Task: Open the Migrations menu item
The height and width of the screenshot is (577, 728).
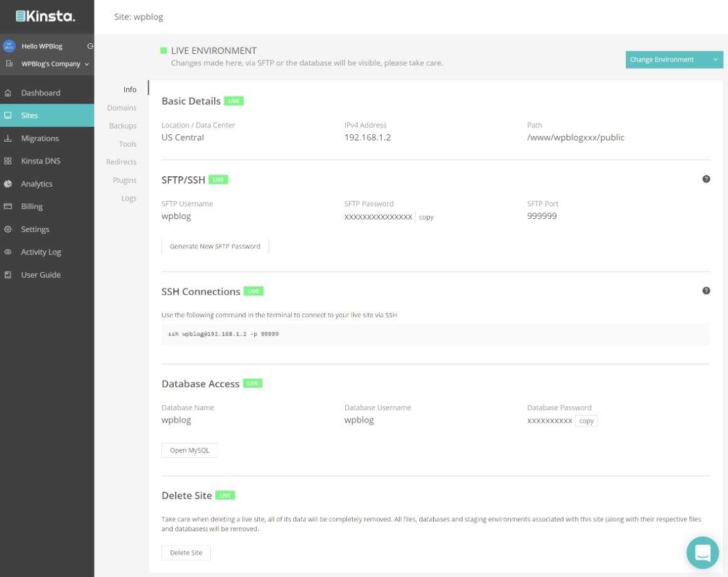Action: tap(47, 138)
